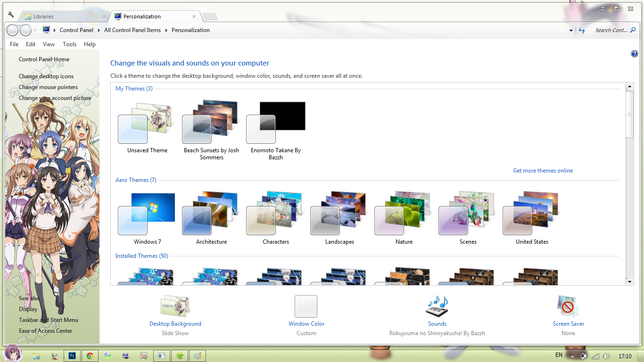Open Google Chrome from the taskbar
This screenshot has width=644, height=362.
click(x=90, y=356)
